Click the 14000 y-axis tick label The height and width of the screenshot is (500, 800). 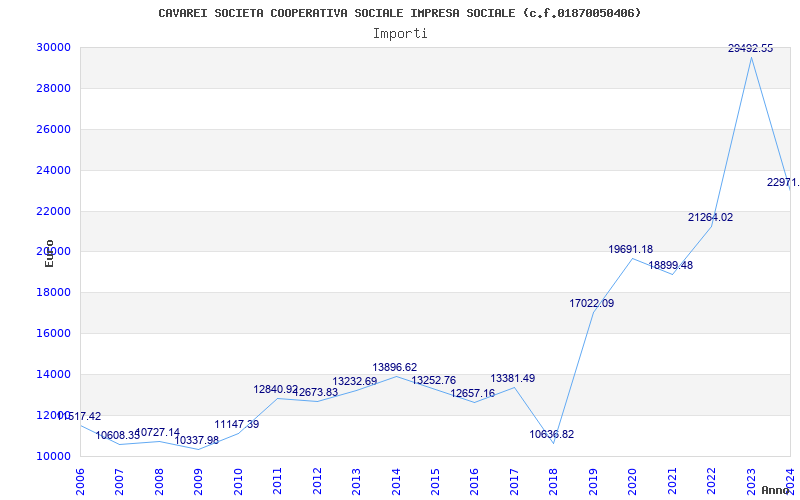point(53,374)
